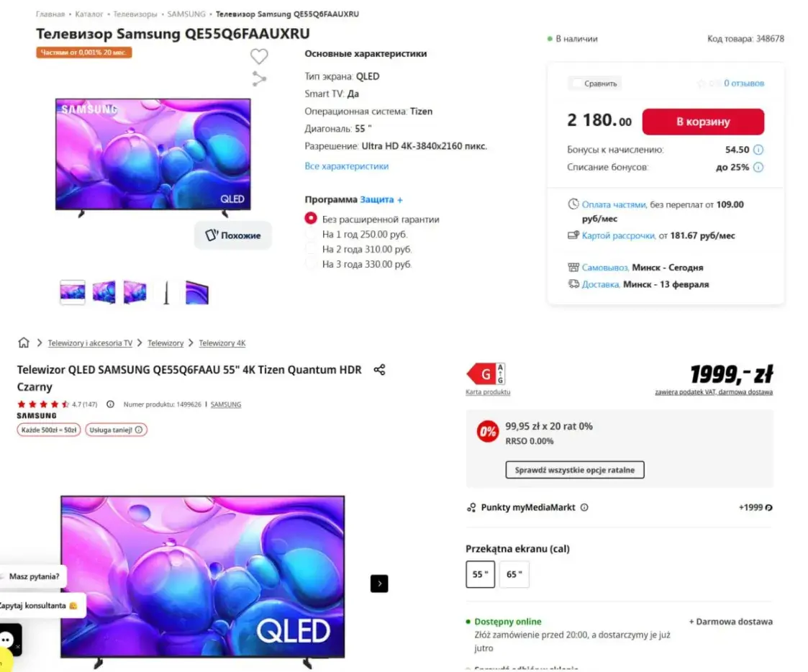808x672 pixels.
Task: Select На 3 года 330.00 руб. warranty
Action: (x=311, y=264)
